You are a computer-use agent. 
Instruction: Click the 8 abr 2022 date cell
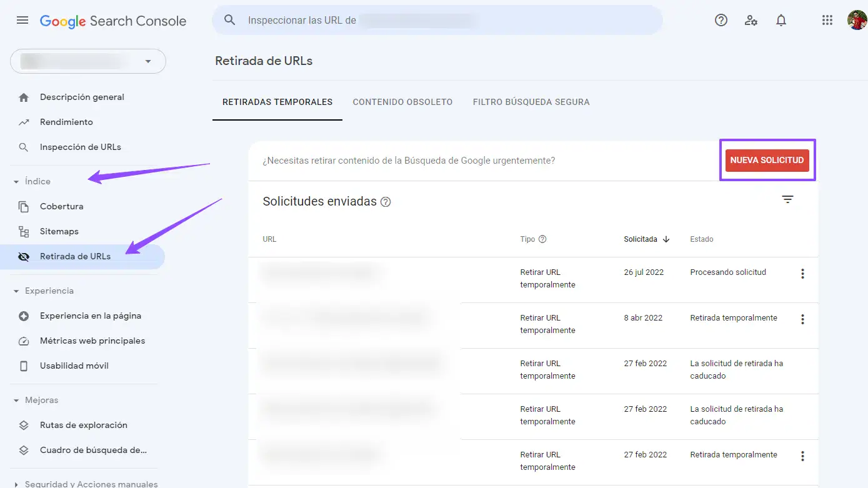643,318
